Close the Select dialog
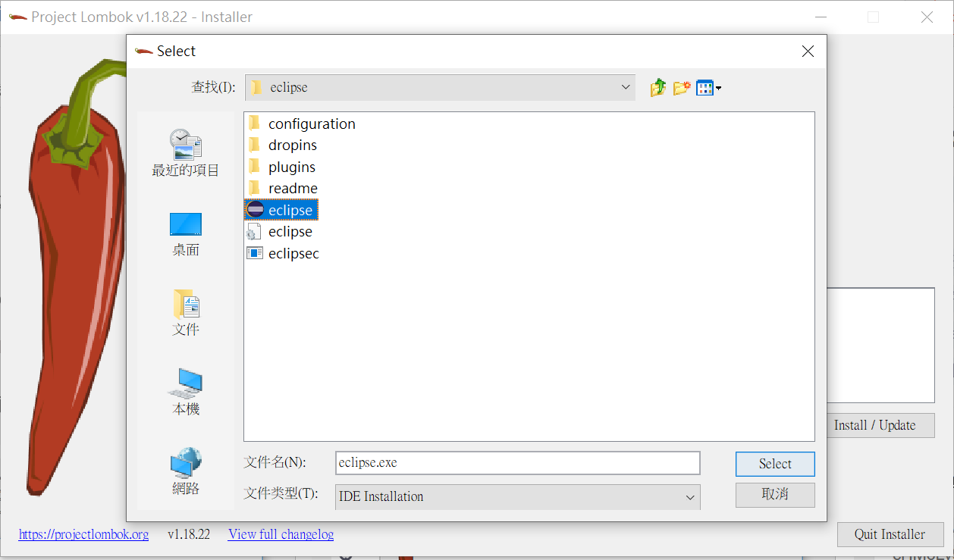Viewport: 954px width, 560px height. [808, 52]
